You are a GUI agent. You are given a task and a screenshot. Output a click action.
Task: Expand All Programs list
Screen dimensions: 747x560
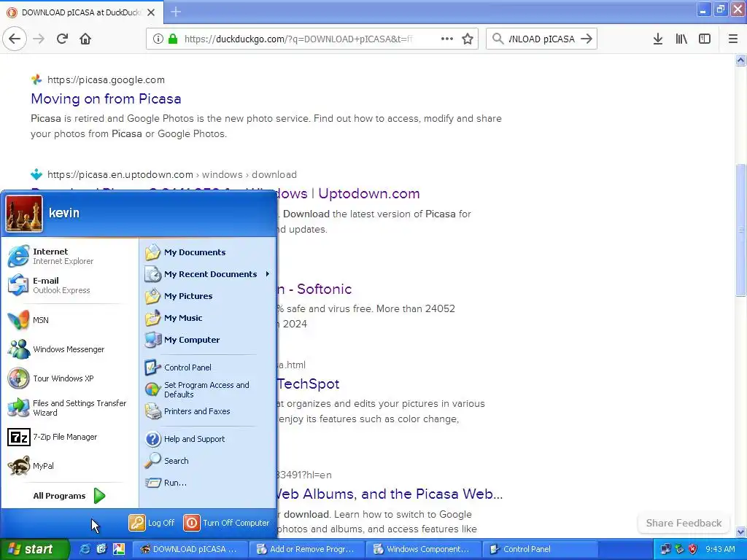click(69, 496)
